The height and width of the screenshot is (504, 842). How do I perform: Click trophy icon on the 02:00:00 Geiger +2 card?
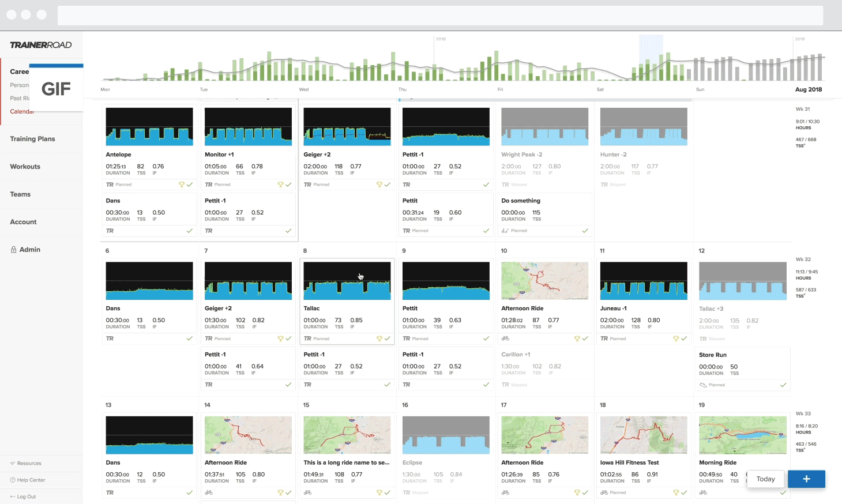click(x=379, y=185)
